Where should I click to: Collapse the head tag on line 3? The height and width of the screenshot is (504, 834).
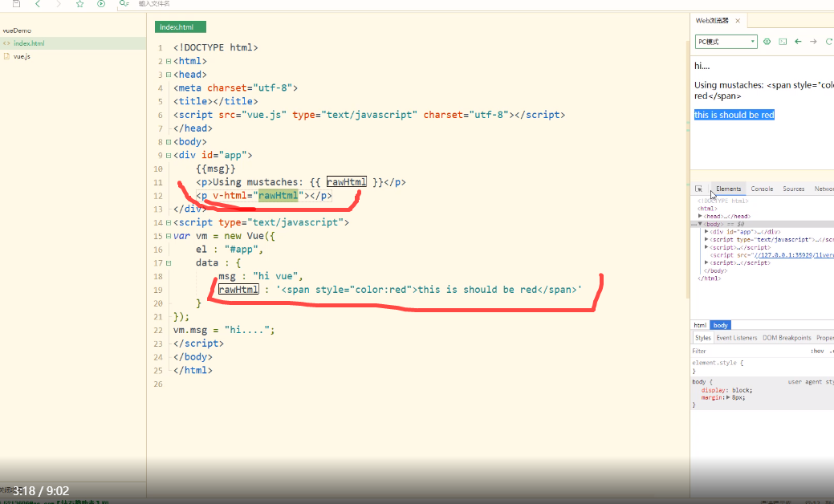pos(169,75)
